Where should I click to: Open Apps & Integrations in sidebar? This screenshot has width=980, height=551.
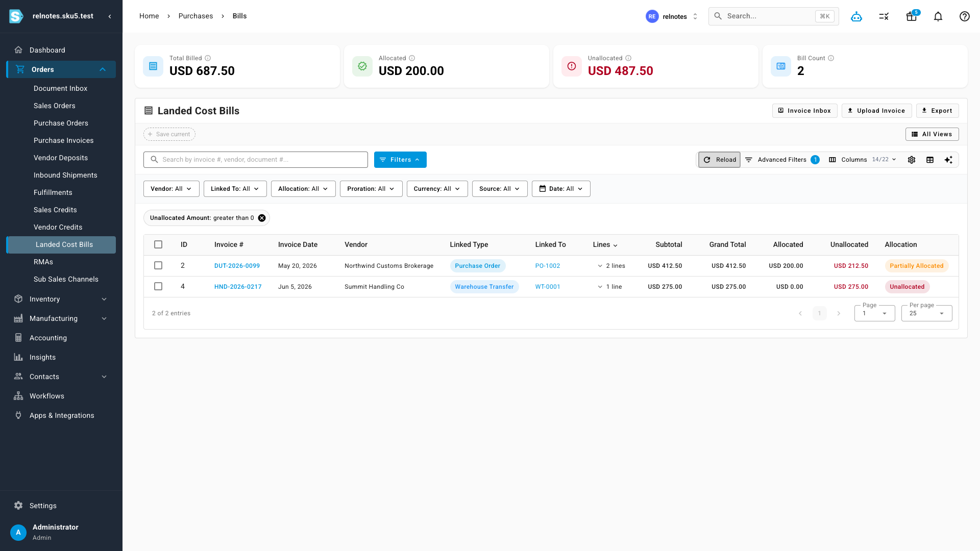(61, 415)
